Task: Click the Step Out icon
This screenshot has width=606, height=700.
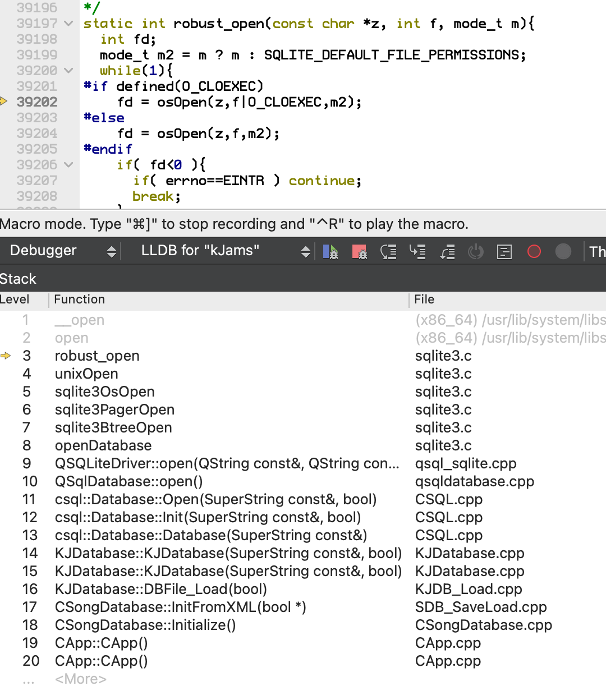Action: point(447,251)
